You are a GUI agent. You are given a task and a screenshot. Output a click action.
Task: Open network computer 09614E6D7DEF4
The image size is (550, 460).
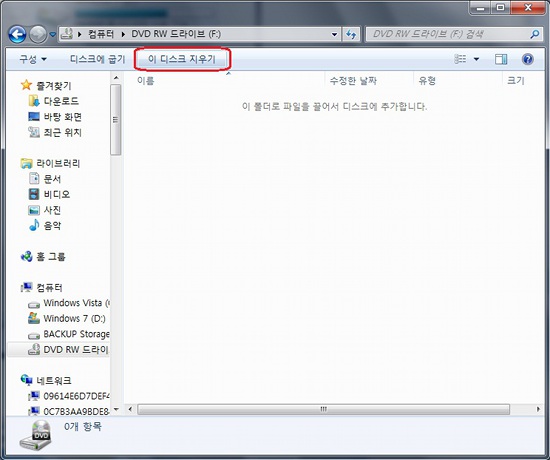tap(76, 396)
